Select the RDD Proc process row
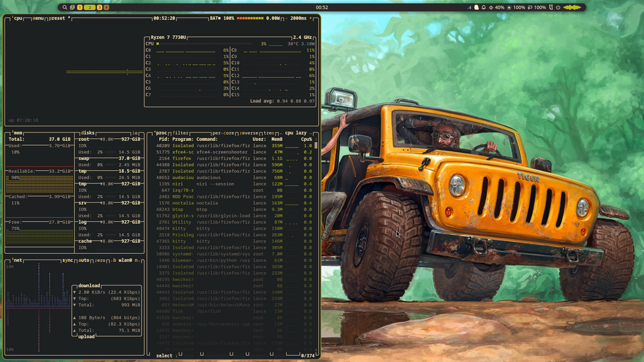The height and width of the screenshot is (362, 644). [x=235, y=197]
